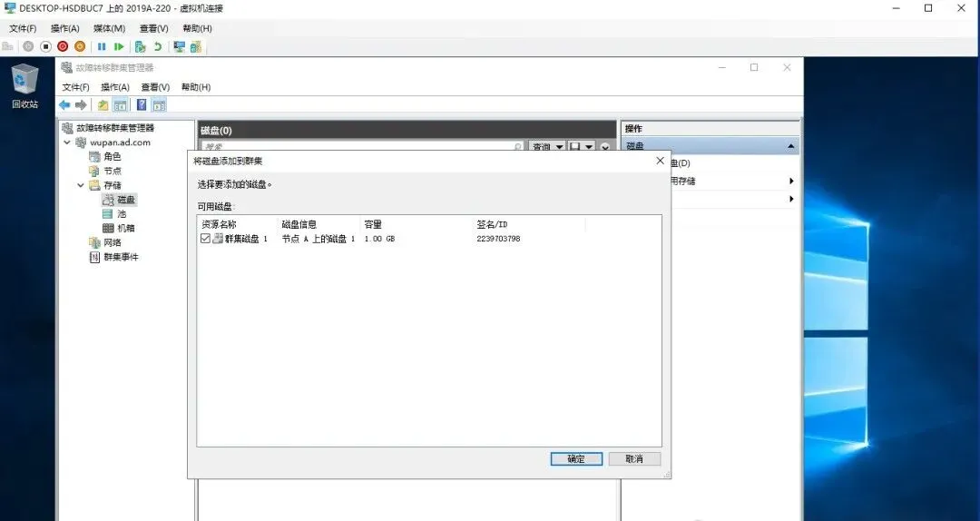Confirm with the 确定 button
Screen dimensions: 980x521
click(576, 458)
